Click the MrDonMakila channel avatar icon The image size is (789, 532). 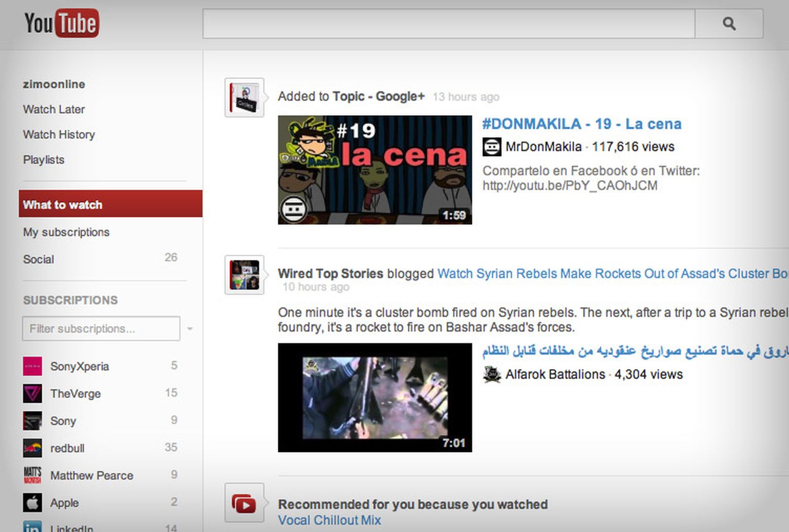pyautogui.click(x=492, y=147)
